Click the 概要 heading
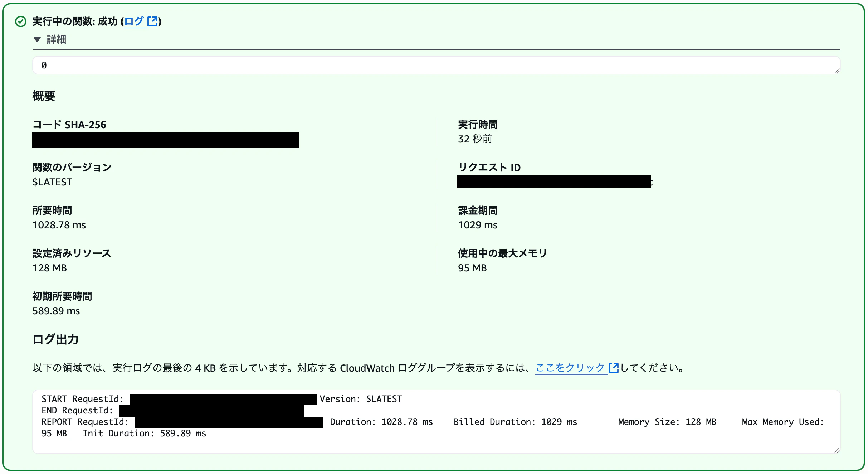868x474 pixels. click(44, 96)
